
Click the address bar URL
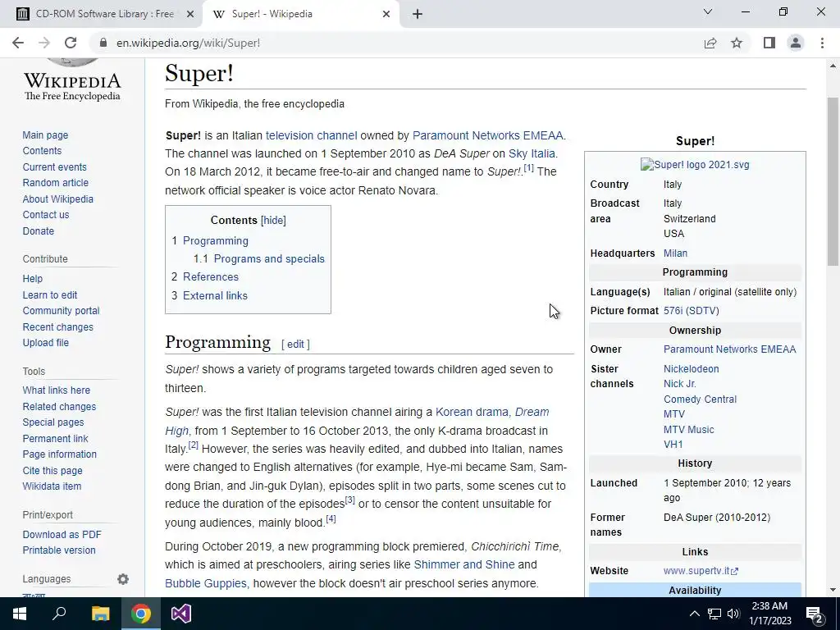pos(188,43)
